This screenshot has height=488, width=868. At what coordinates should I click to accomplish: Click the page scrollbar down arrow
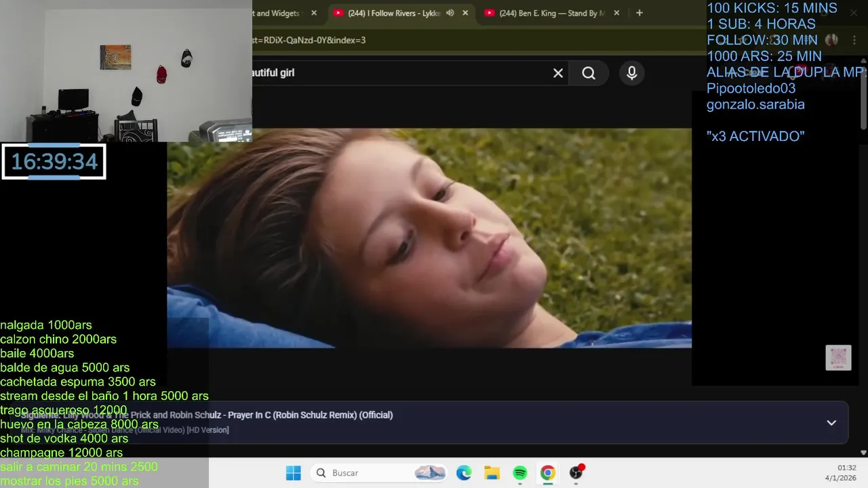tap(863, 452)
